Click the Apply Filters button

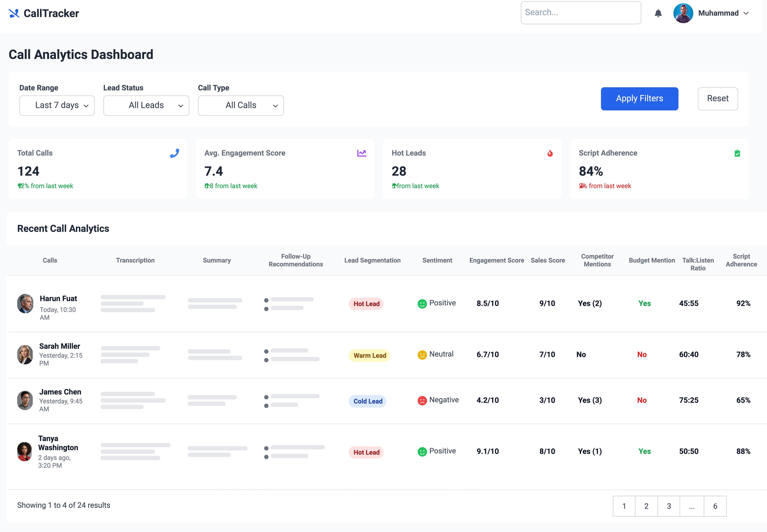[x=639, y=99]
